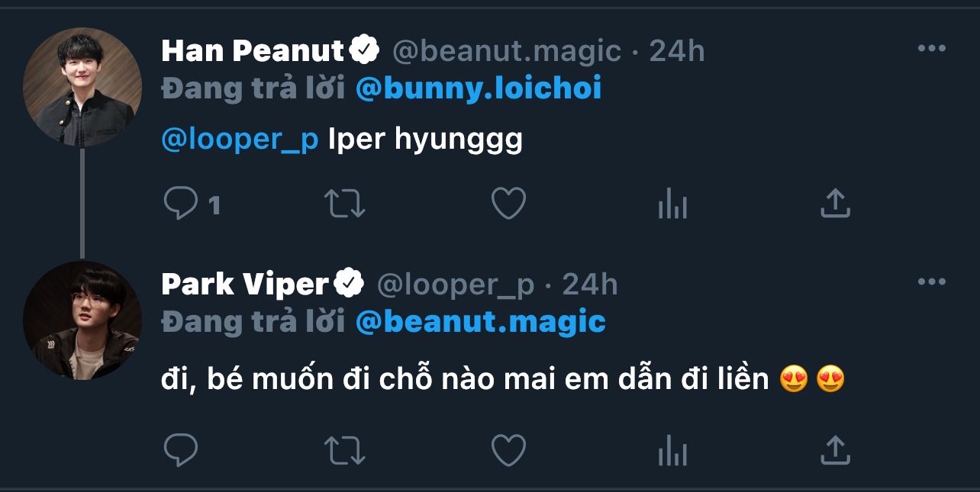Open Park Viper's tweet 24h timestamp
980x492 pixels.
(x=590, y=285)
